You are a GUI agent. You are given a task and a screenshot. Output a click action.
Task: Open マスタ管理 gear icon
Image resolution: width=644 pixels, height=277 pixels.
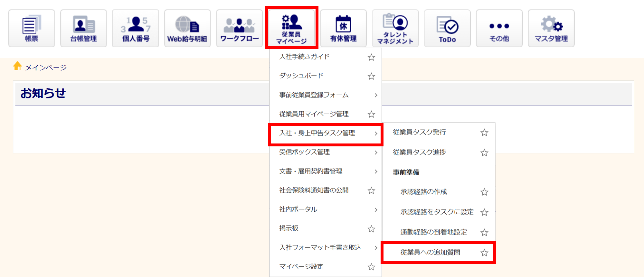(551, 28)
